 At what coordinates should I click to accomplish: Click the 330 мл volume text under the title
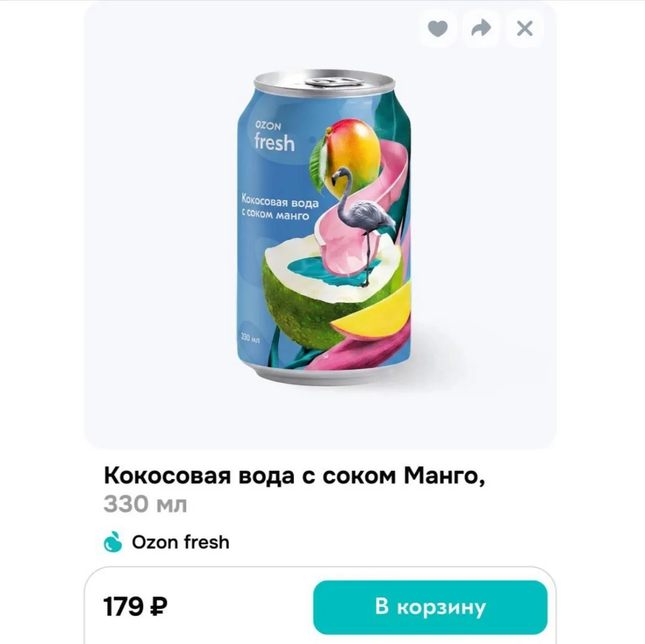tap(145, 504)
